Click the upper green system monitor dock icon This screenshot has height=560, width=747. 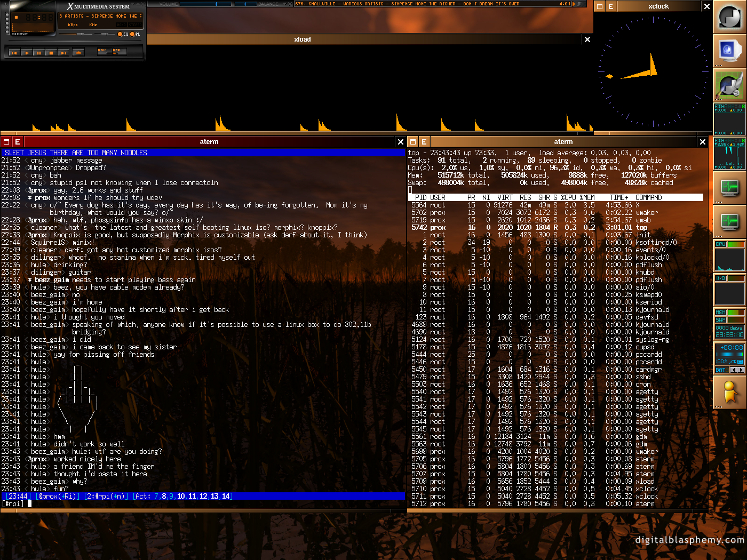pos(729,188)
